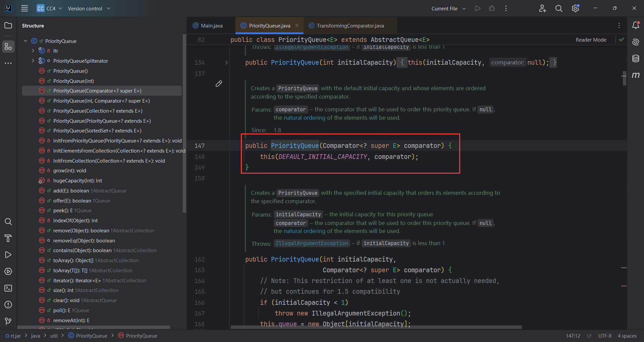Open the Terminal tool window
Viewport: 644px width, 342px height.
(8, 288)
